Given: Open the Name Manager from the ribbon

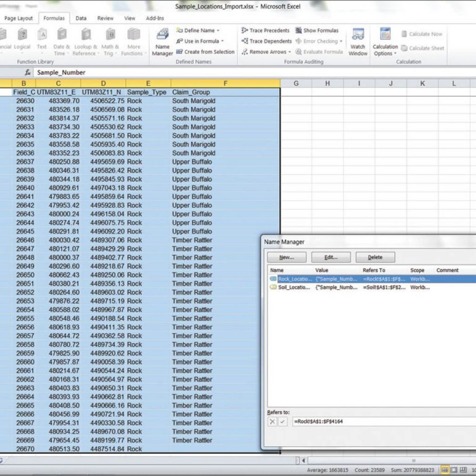Looking at the screenshot, I should pos(162,41).
